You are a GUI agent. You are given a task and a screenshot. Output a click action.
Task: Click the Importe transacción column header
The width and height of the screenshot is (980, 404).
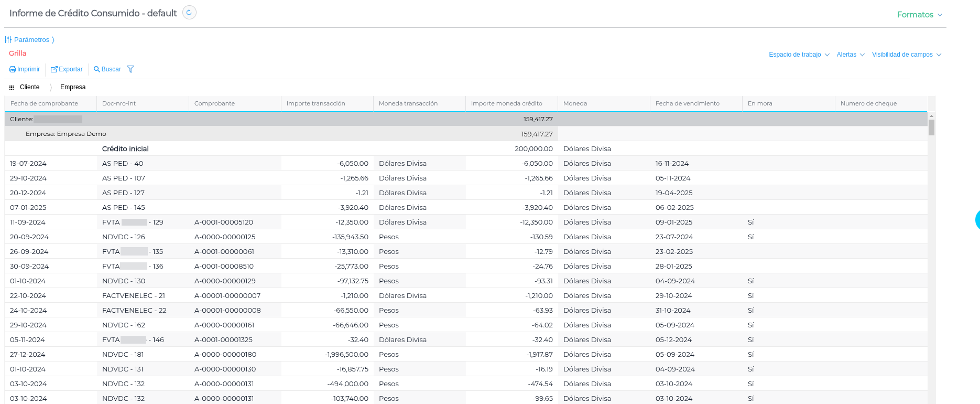tap(316, 103)
